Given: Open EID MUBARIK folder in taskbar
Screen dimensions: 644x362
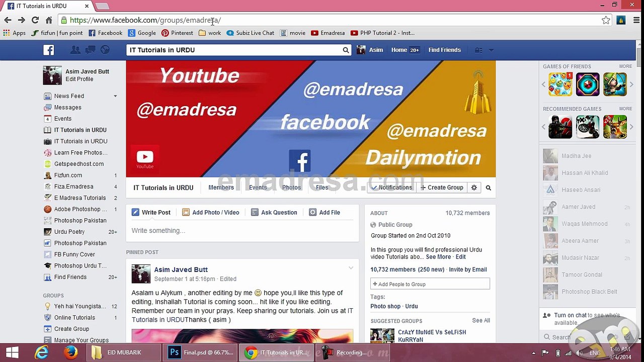Looking at the screenshot, I should [123, 352].
